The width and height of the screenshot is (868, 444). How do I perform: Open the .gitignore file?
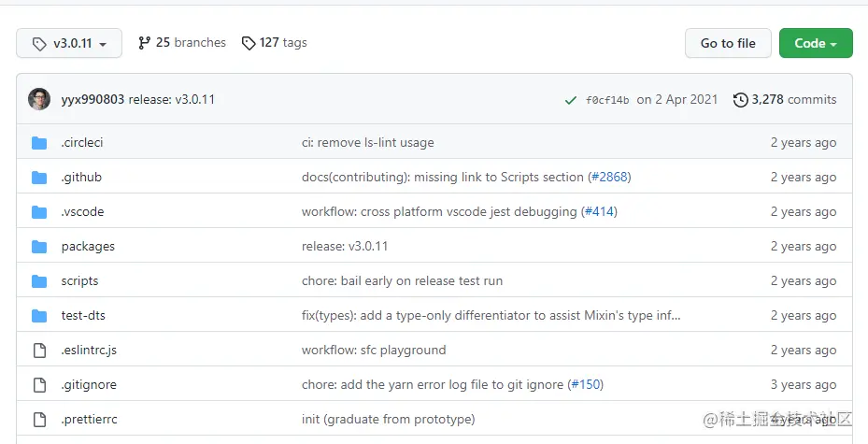click(89, 385)
